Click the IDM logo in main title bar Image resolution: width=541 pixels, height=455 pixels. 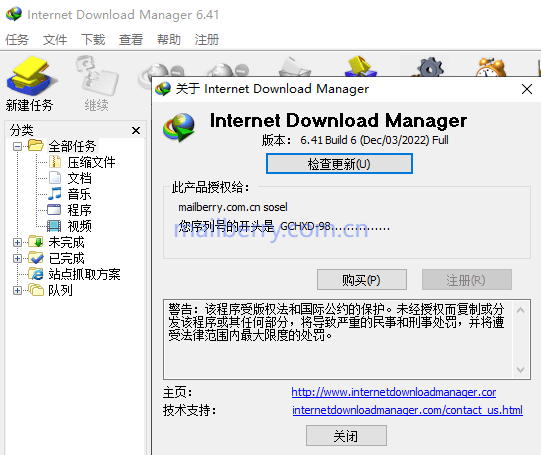click(14, 14)
